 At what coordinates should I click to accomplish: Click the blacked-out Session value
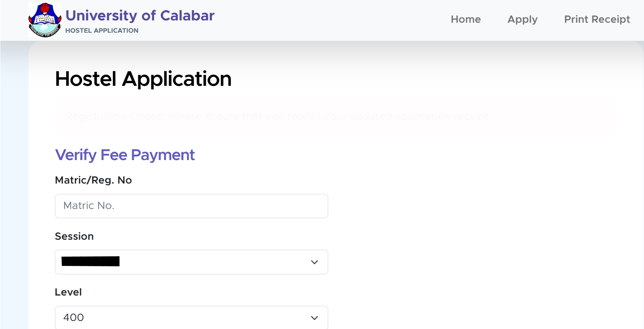tap(90, 261)
